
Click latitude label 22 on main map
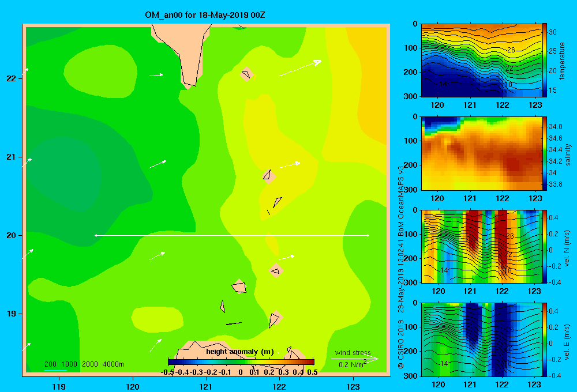tap(11, 78)
